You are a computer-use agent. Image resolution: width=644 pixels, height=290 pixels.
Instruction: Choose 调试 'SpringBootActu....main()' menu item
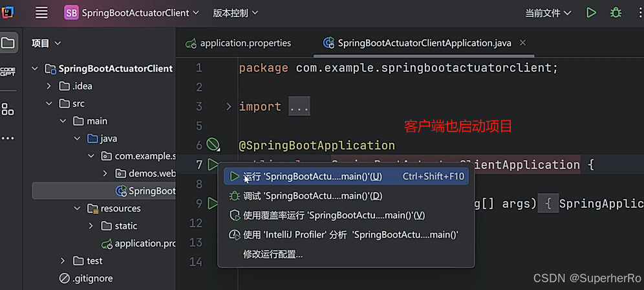[x=346, y=196]
